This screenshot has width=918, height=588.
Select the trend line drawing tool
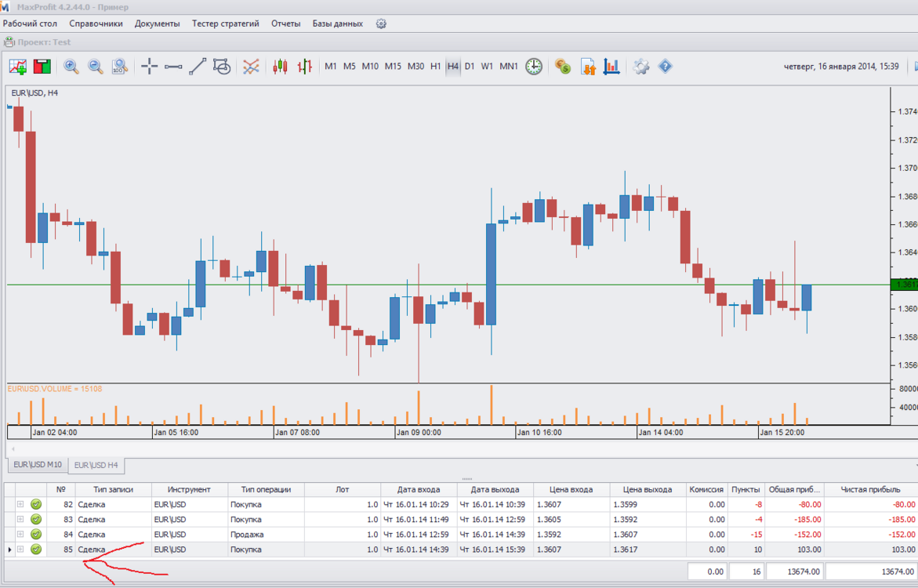tap(198, 67)
